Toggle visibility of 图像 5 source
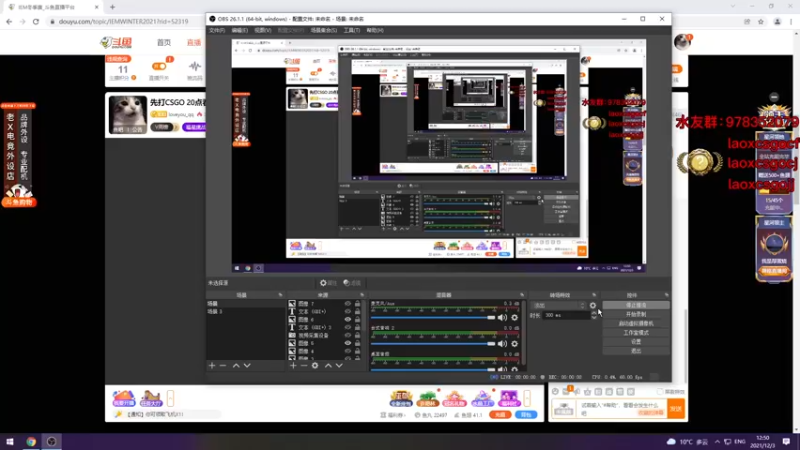The width and height of the screenshot is (800, 450). point(347,343)
